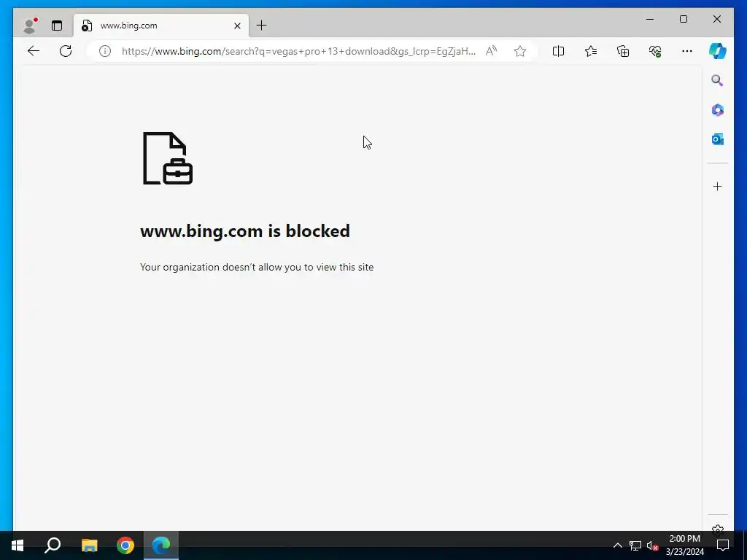Open split screen view
The height and width of the screenshot is (560, 747).
point(558,51)
